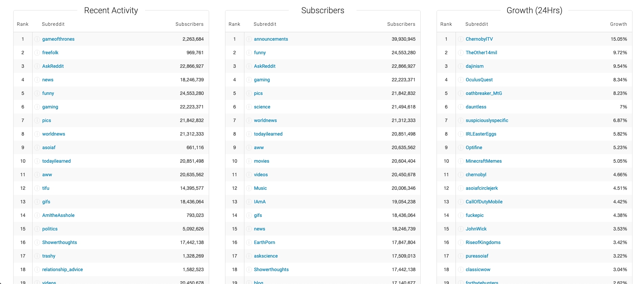
Task: Click the info icon beside gameofthrones
Action: [37, 39]
